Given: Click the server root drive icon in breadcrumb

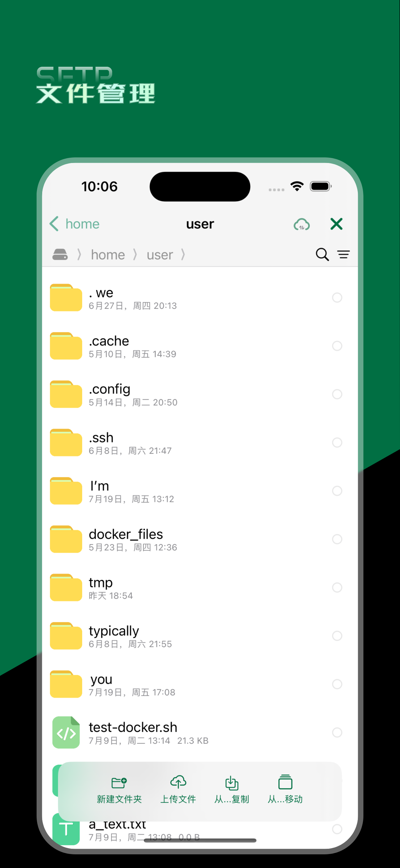Looking at the screenshot, I should click(x=60, y=255).
